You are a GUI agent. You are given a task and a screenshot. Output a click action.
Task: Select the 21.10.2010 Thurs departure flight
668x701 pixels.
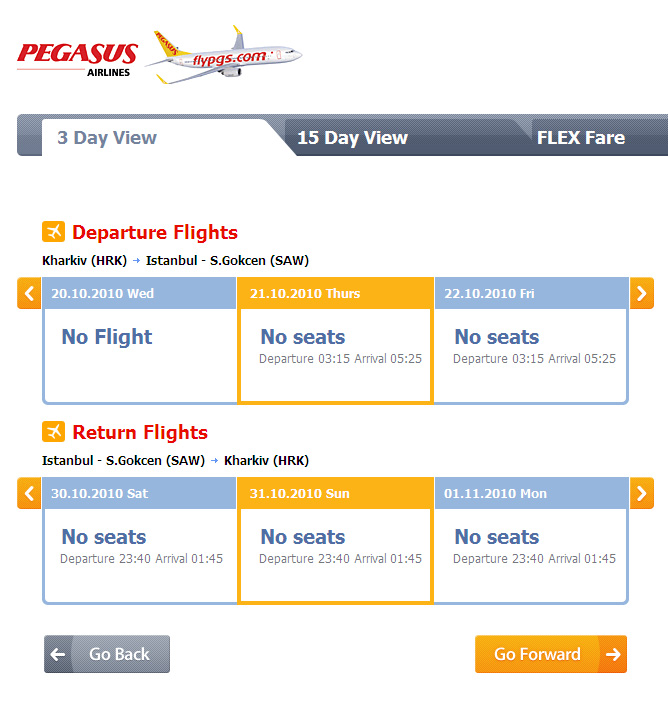coord(335,345)
